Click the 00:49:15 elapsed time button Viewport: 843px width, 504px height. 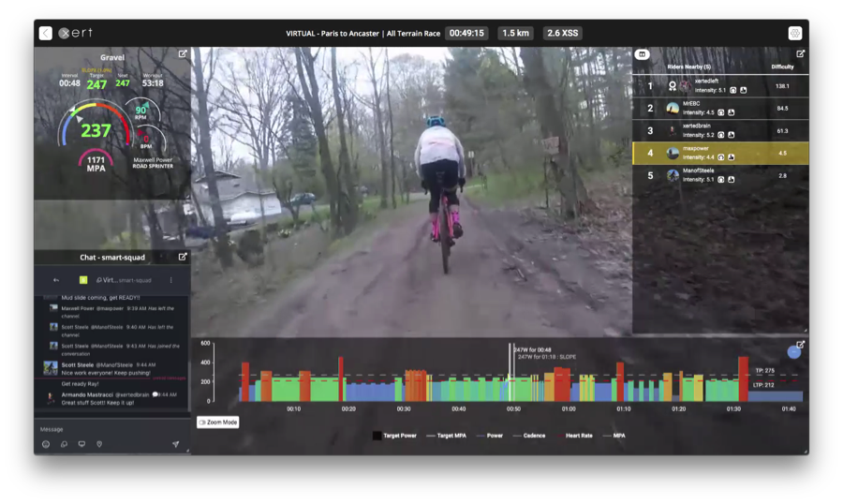[x=466, y=33]
